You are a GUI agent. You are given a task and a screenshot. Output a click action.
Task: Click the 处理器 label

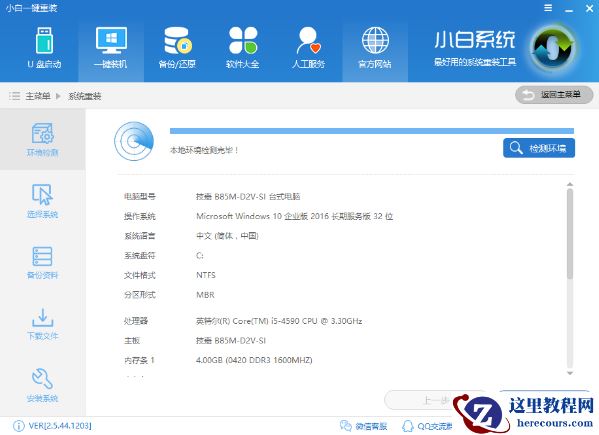click(136, 321)
